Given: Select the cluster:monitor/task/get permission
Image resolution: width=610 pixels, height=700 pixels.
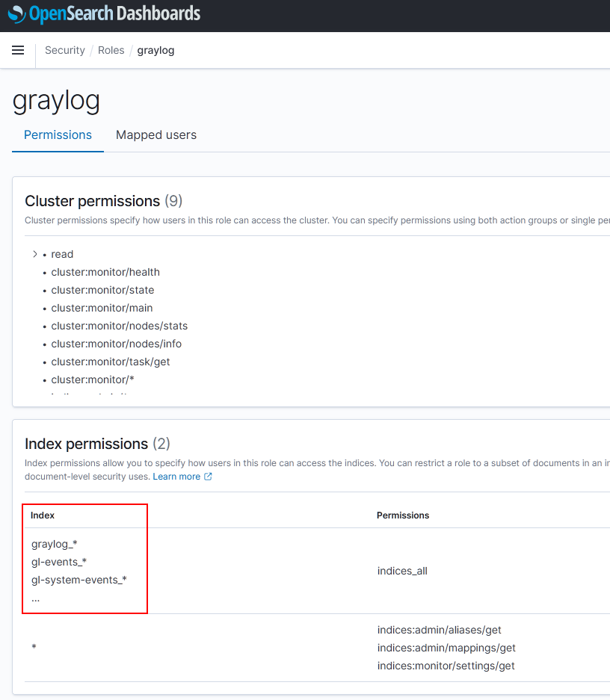Looking at the screenshot, I should tap(111, 362).
